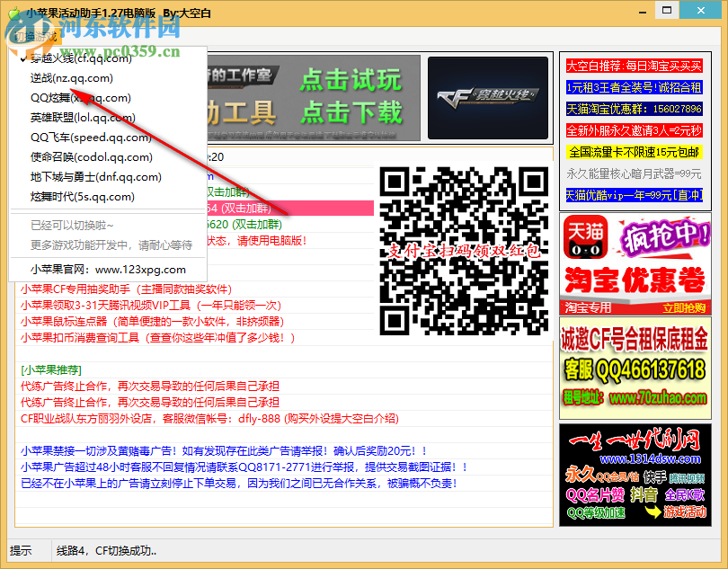Open 全新外服永久邀请3人=2元秒 link
This screenshot has width=728, height=569.
634,130
